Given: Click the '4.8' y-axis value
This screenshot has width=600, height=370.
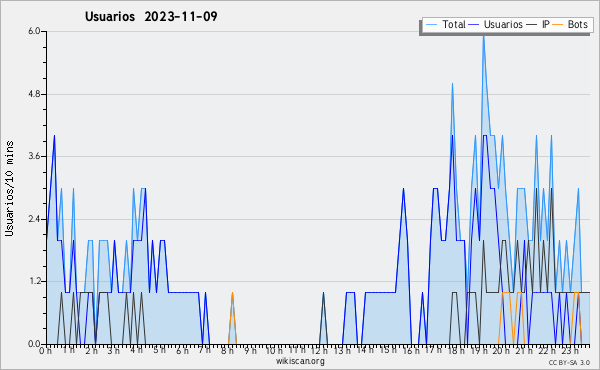Looking at the screenshot, I should pyautogui.click(x=34, y=94).
